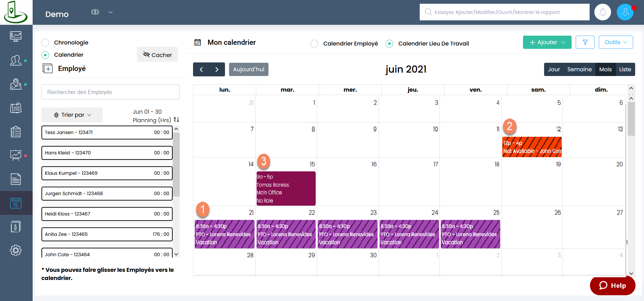Screen dimensions: 644x301
Task: Select the Chronologie radio button
Action: point(45,43)
